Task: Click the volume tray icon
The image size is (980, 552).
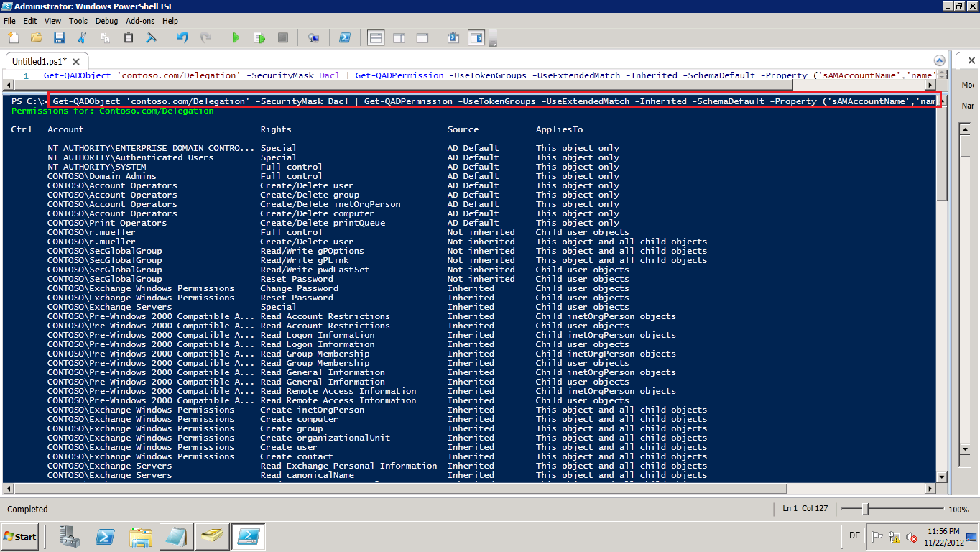Action: (912, 536)
